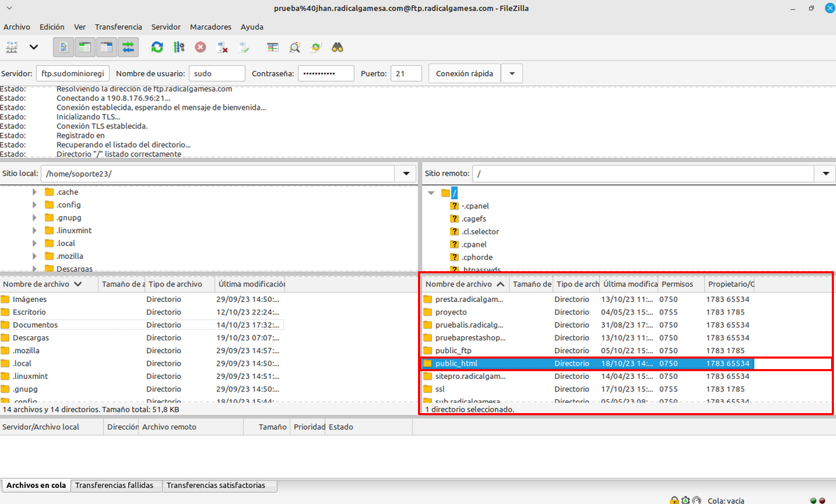
Task: Sort local list by Tipo de archivo
Action: (180, 285)
